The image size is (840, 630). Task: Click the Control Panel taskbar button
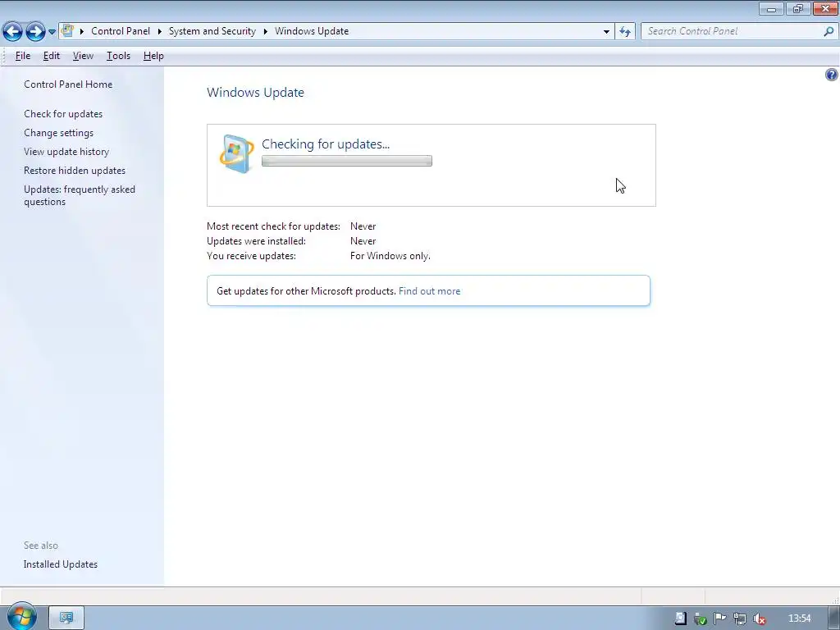[66, 618]
